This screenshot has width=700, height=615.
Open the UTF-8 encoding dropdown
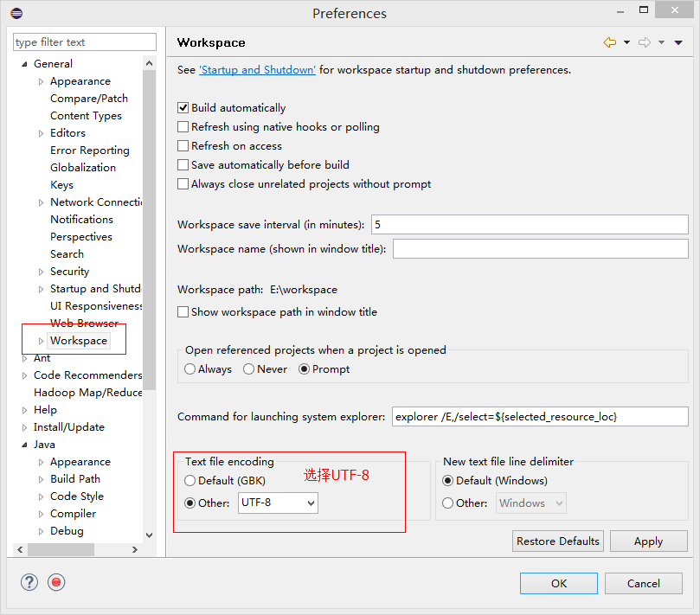[278, 503]
